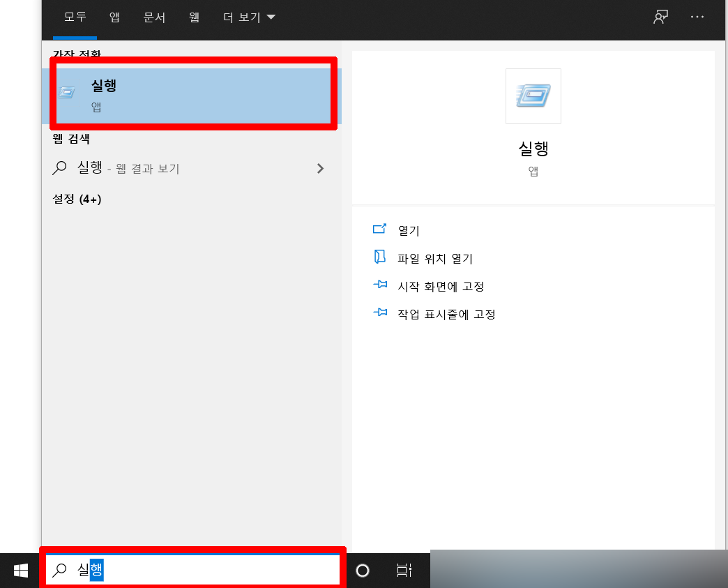Click the small 실행 icon in result row
Screen dimensions: 728x588
pyautogui.click(x=66, y=92)
